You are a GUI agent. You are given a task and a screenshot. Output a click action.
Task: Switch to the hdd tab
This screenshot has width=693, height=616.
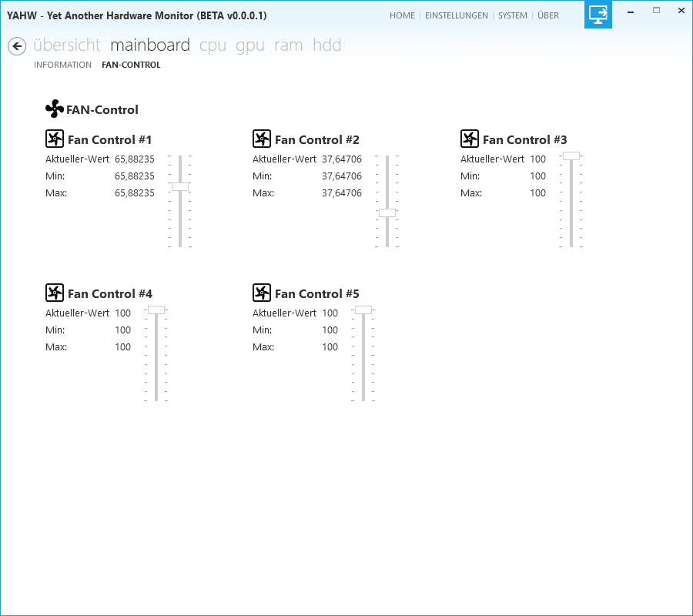point(327,45)
